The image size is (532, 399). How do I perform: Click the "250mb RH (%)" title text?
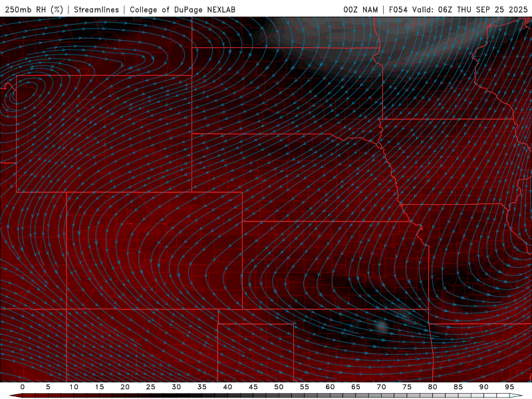[34, 9]
